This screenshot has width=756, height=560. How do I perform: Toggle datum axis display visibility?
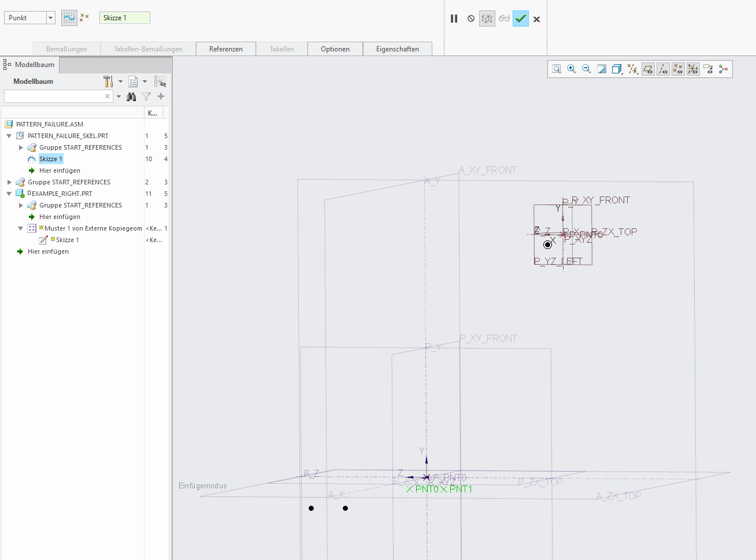663,69
